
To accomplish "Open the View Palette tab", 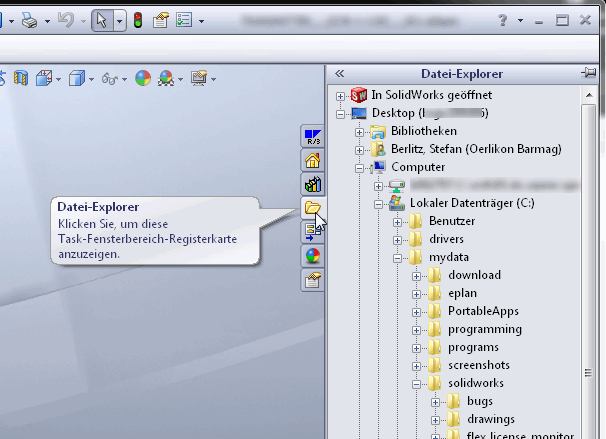I will point(313,232).
